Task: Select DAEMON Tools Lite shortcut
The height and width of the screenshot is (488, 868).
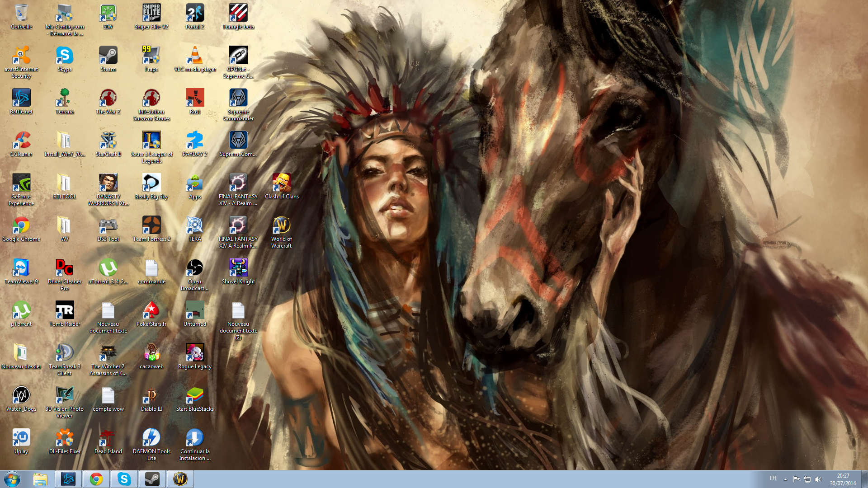Action: 151,445
